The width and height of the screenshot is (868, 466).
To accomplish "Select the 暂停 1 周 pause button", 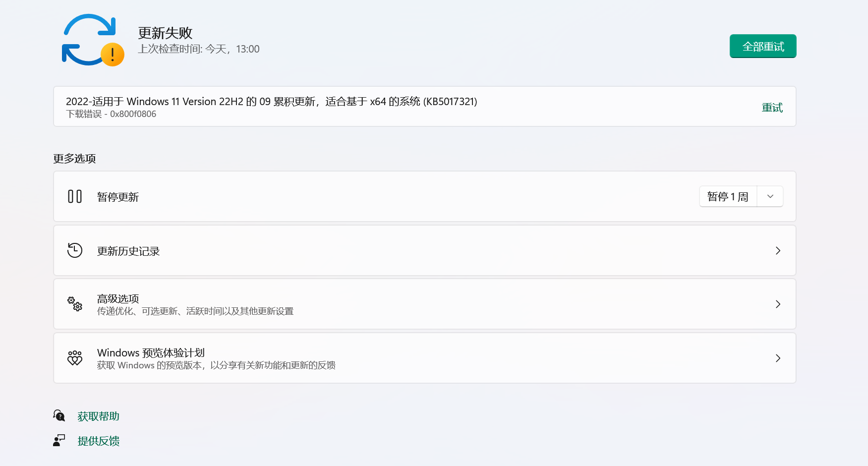I will pyautogui.click(x=728, y=196).
